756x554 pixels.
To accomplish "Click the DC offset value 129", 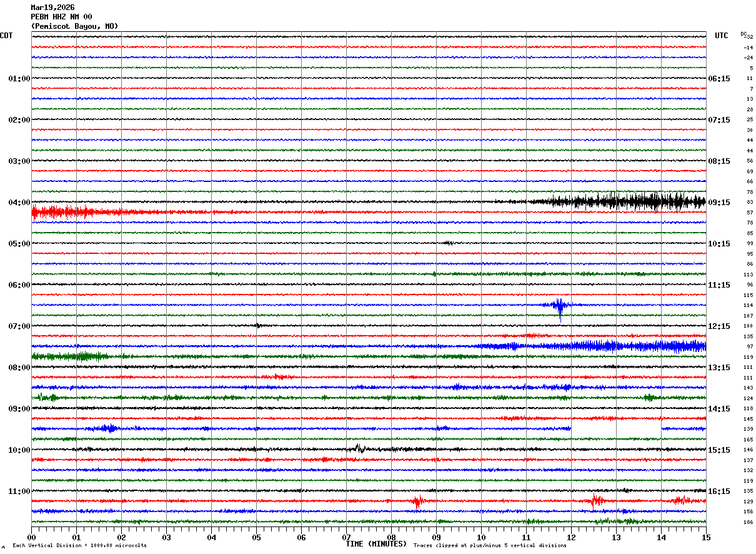I will point(748,501).
